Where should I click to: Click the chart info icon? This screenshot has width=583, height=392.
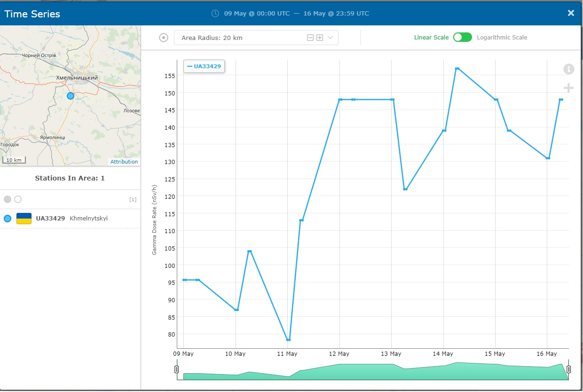point(568,69)
